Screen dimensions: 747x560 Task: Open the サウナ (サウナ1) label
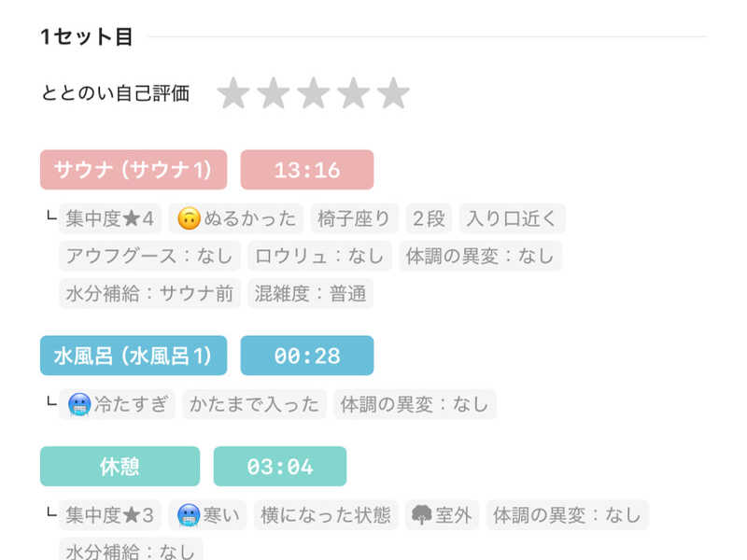[x=134, y=170]
